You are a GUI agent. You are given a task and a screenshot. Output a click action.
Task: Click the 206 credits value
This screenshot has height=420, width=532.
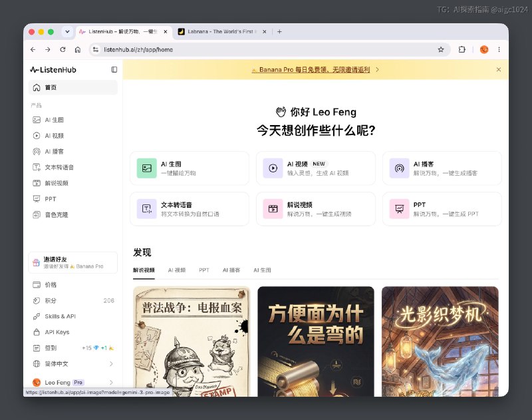click(x=109, y=300)
